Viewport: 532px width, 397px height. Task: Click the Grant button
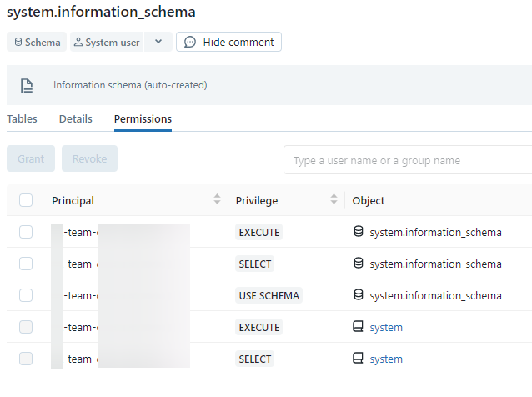coord(31,158)
